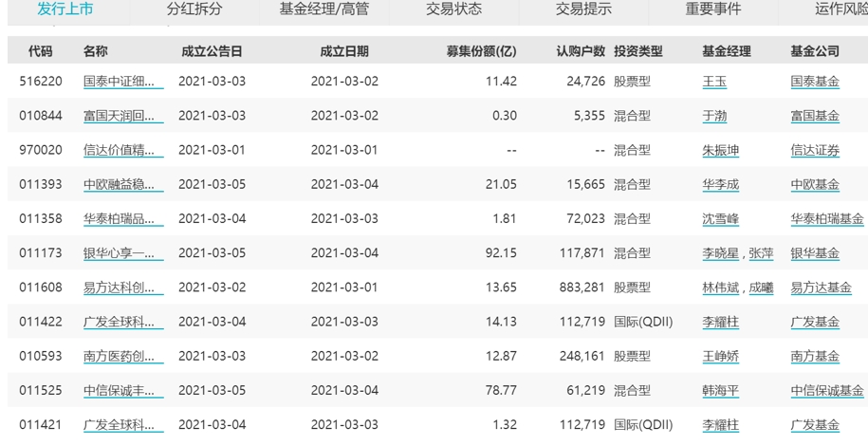Viewport: 868px width, 446px height.
Task: Open the 基金经理/高管 tab
Action: click(x=323, y=9)
